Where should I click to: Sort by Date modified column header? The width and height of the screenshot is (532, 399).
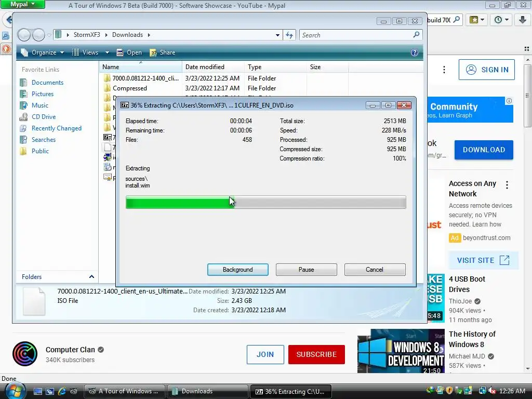click(212, 67)
